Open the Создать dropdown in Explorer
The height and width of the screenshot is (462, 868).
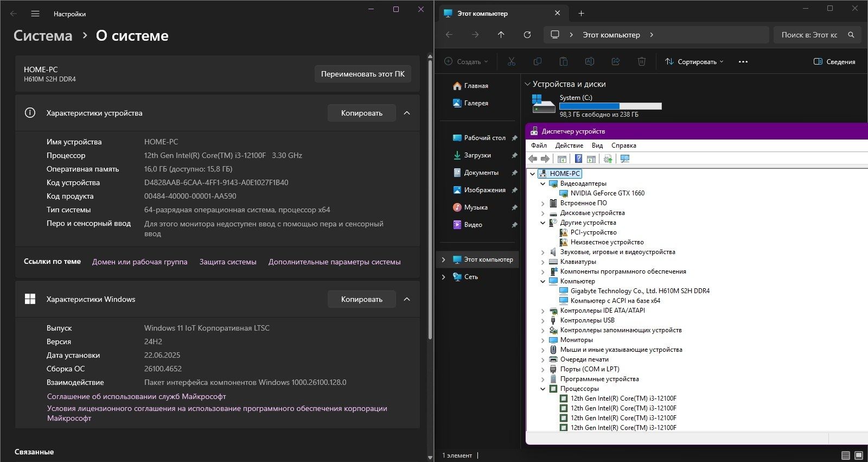pyautogui.click(x=466, y=61)
